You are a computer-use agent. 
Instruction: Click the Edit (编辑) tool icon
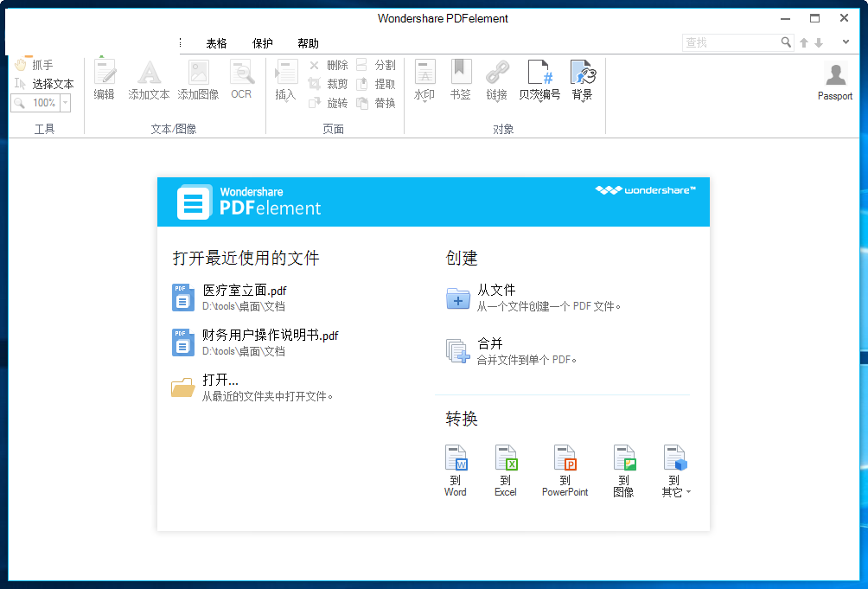coord(105,80)
